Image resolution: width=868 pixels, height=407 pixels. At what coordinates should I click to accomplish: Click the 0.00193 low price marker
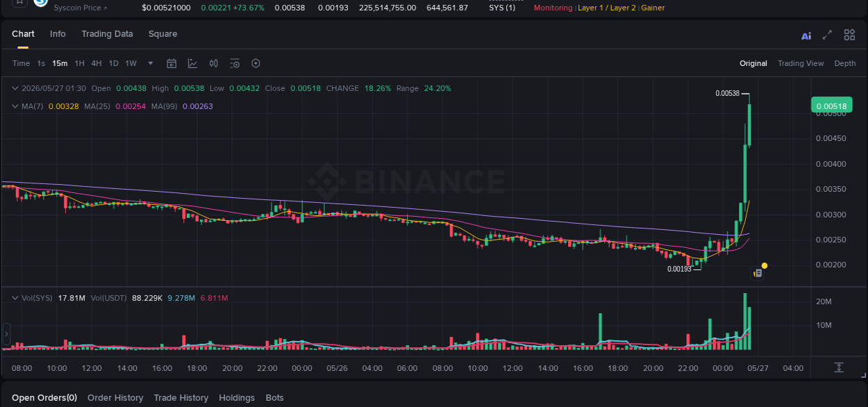tap(679, 269)
